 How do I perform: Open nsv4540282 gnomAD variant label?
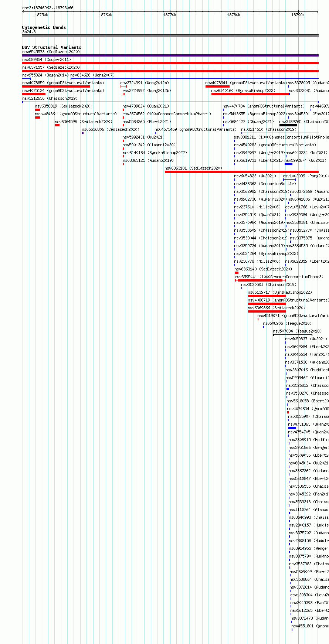(275, 145)
